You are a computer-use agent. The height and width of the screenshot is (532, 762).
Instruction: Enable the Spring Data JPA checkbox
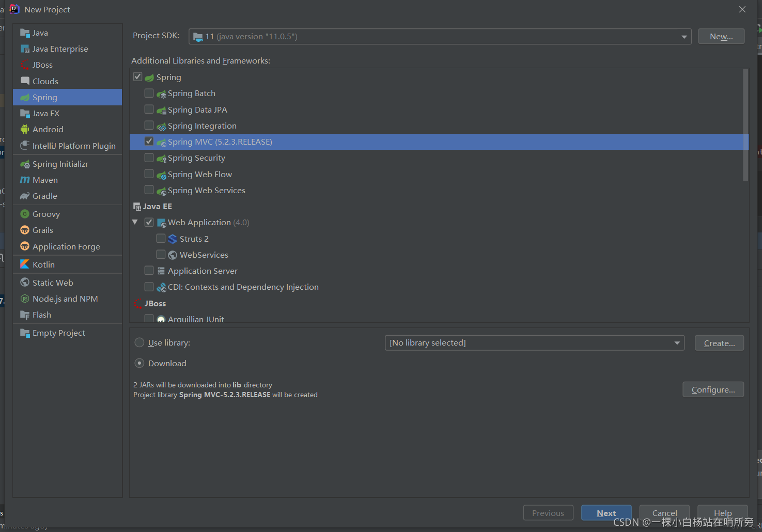[149, 109]
